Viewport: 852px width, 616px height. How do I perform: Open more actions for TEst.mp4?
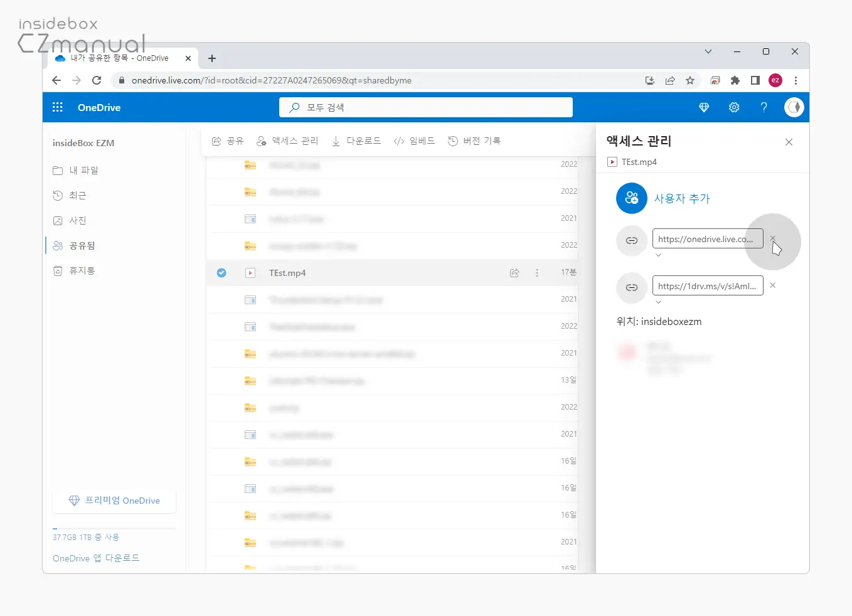[x=537, y=273]
